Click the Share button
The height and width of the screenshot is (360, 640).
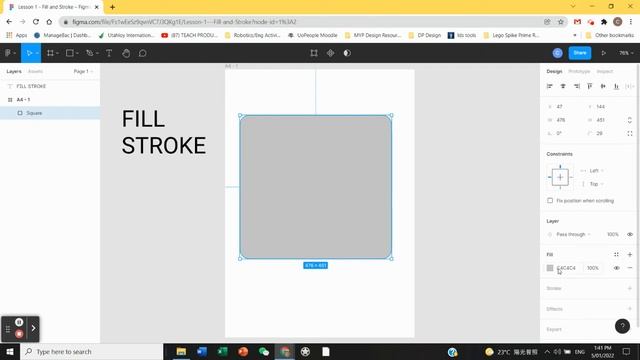click(x=580, y=53)
